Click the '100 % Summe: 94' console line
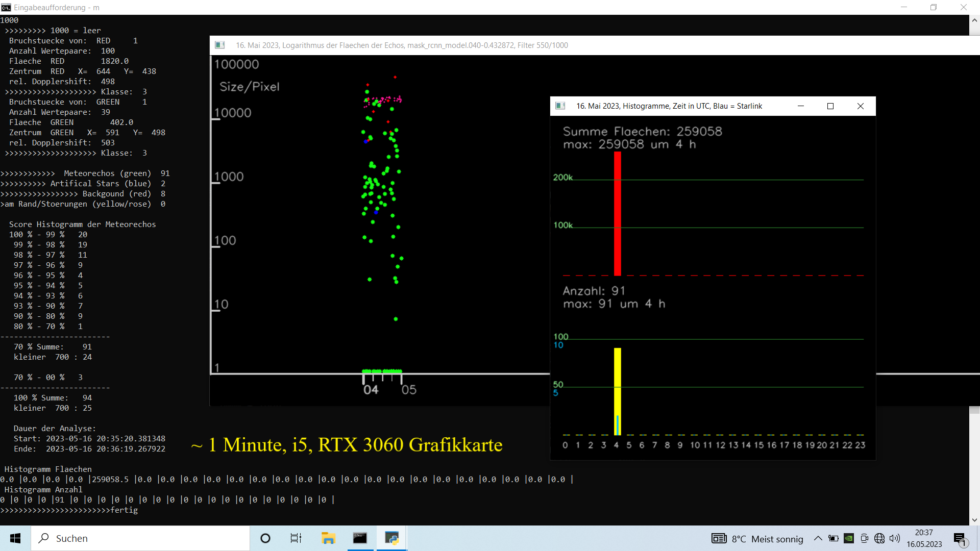The image size is (980, 551). coord(53,398)
